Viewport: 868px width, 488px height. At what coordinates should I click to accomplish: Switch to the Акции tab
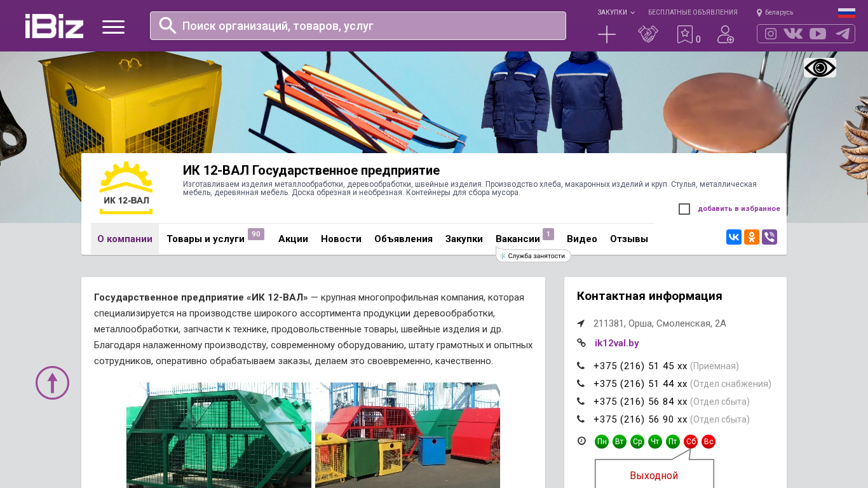pos(293,239)
